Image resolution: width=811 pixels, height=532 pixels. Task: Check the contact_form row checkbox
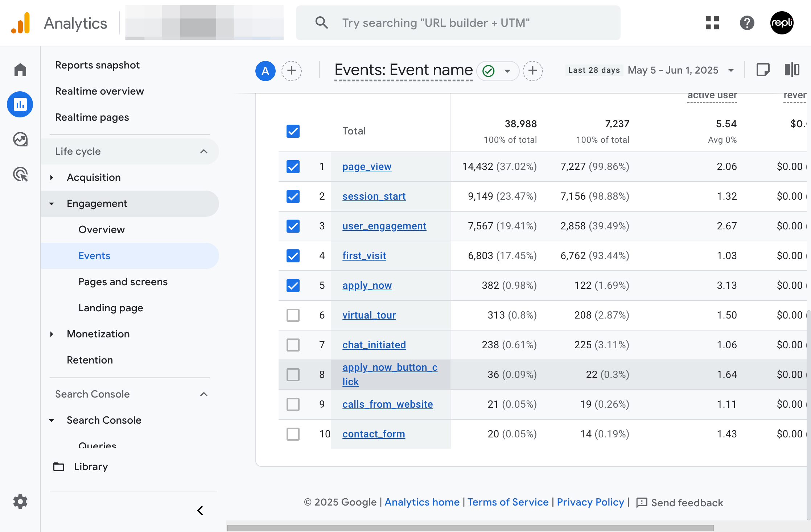click(293, 434)
